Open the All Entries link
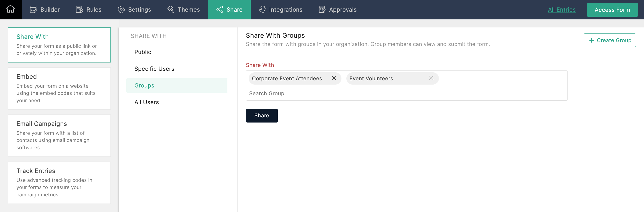The image size is (644, 212). pos(562,10)
